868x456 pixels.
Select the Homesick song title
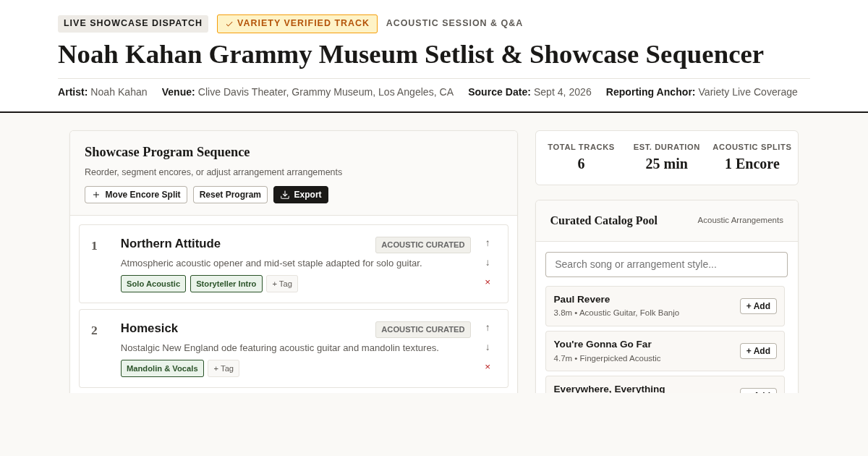pos(149,329)
